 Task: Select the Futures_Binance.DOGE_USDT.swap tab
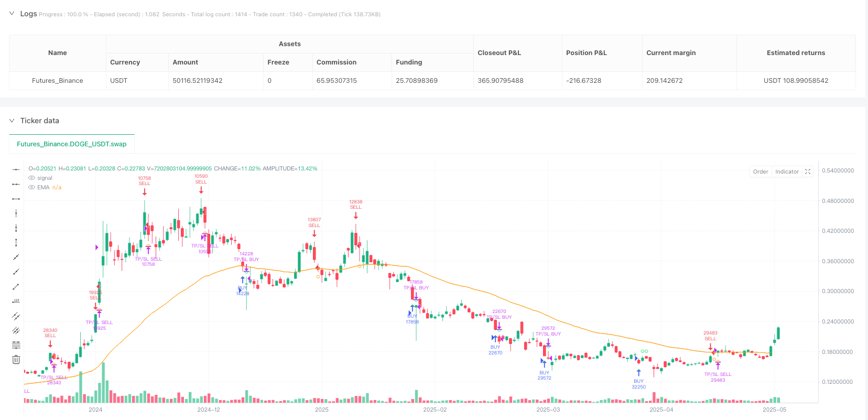pos(72,144)
